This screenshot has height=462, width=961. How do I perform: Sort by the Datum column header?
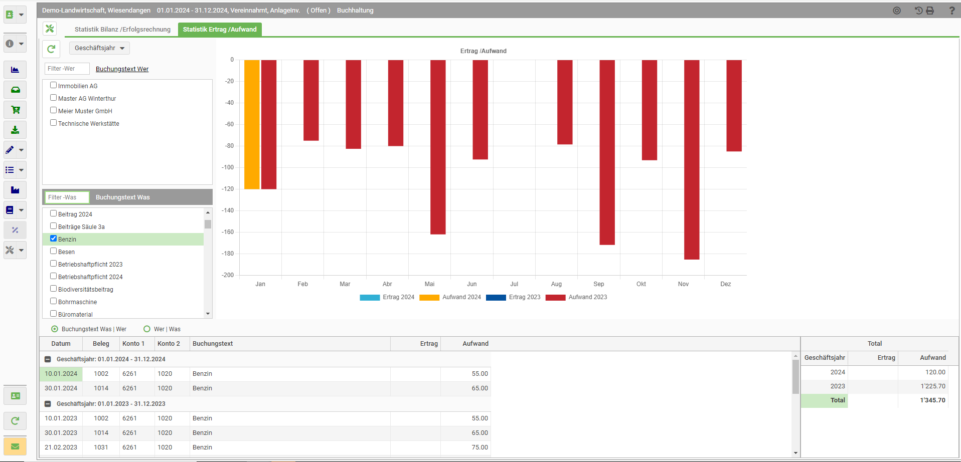(x=61, y=344)
